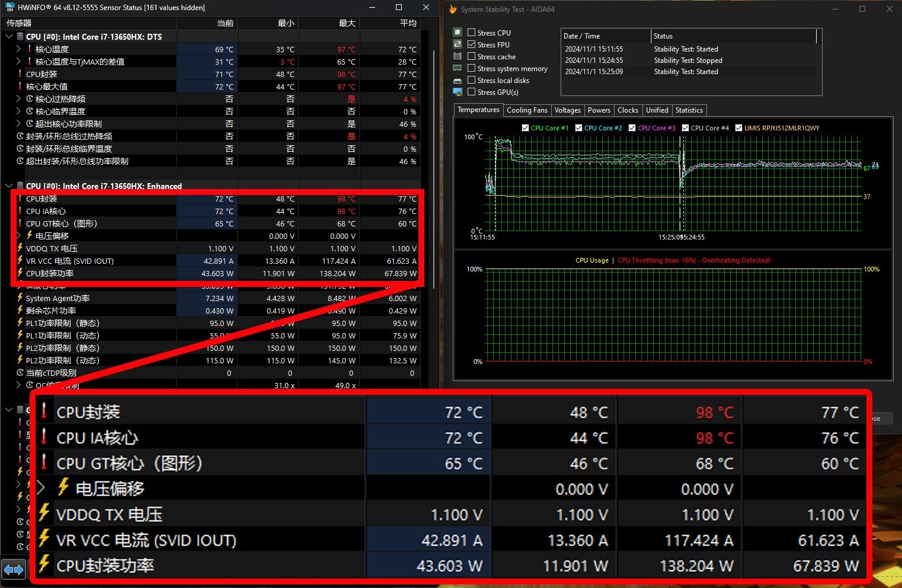This screenshot has height=588, width=902.
Task: Turn on the Stress GPU(s) checkbox
Action: point(472,92)
